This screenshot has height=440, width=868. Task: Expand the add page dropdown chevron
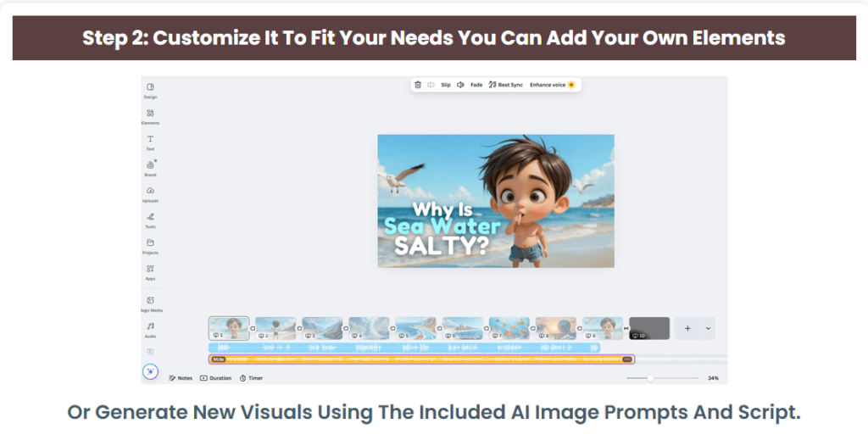coord(709,328)
